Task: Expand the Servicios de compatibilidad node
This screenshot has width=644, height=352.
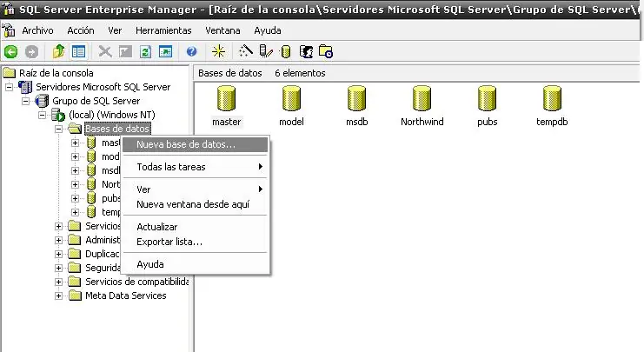Action: coord(58,282)
